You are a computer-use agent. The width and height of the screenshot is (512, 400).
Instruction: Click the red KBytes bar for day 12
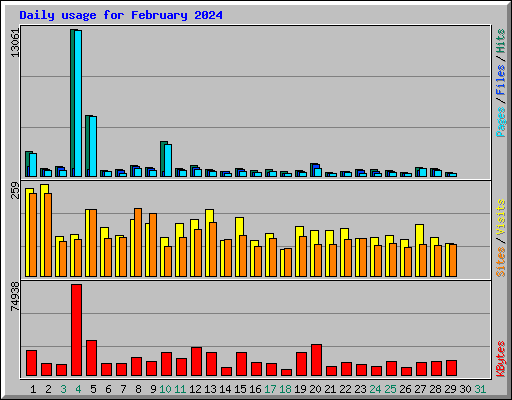point(196,362)
